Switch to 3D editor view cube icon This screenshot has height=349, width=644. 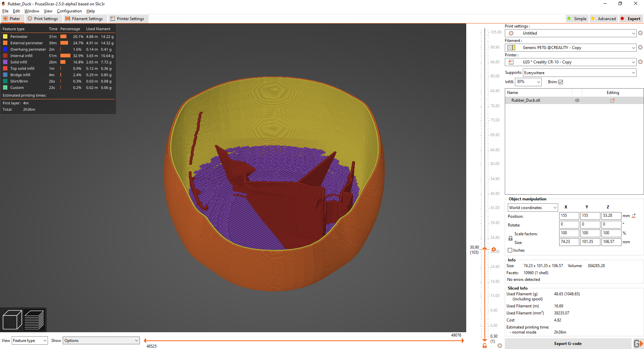(12, 319)
